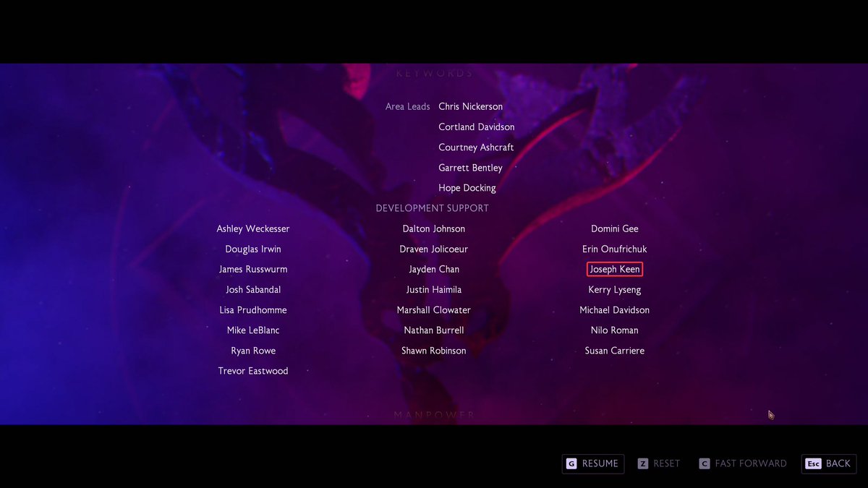Click the name Courtney Ashcraft
This screenshot has height=488, width=868.
[x=476, y=147]
